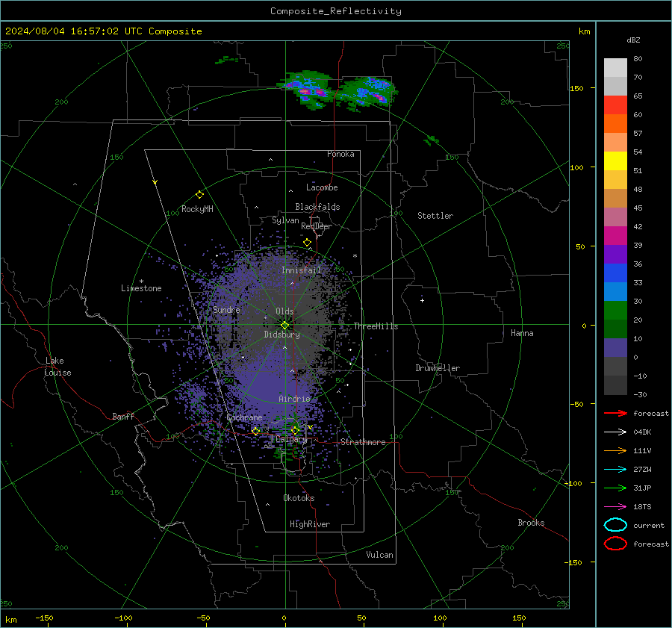Pick the yellow 51-54 dBZ swatch
Screen dimensions: 672x628
615,161
